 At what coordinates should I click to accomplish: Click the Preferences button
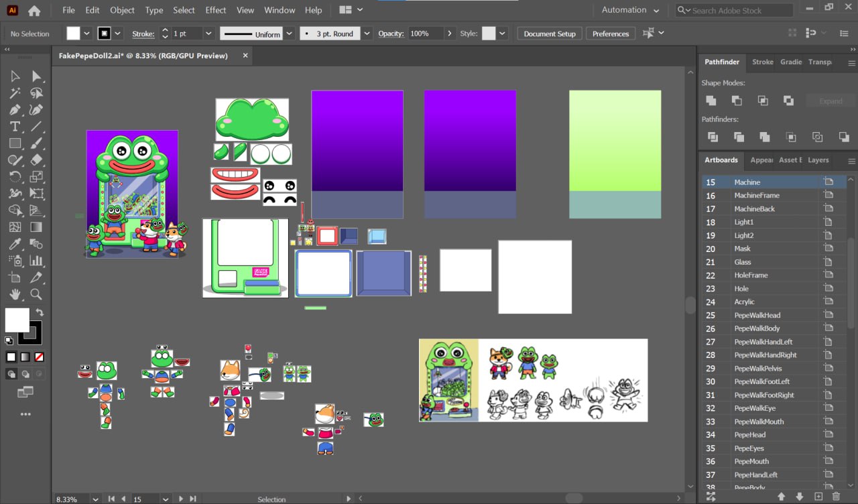point(611,34)
